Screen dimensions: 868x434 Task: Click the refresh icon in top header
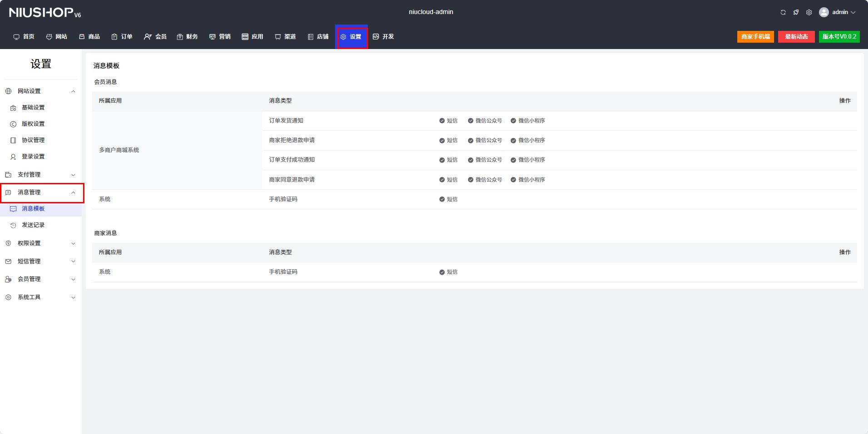pyautogui.click(x=783, y=12)
